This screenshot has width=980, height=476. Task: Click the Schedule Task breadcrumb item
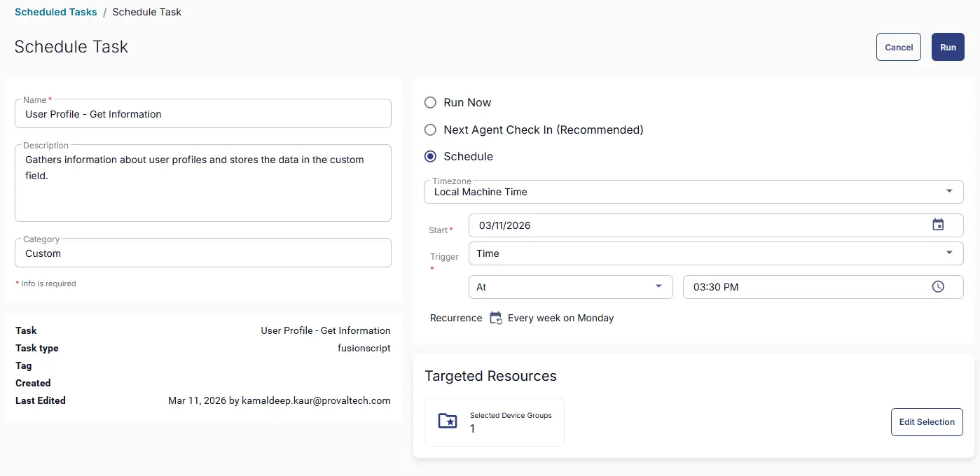pyautogui.click(x=147, y=12)
